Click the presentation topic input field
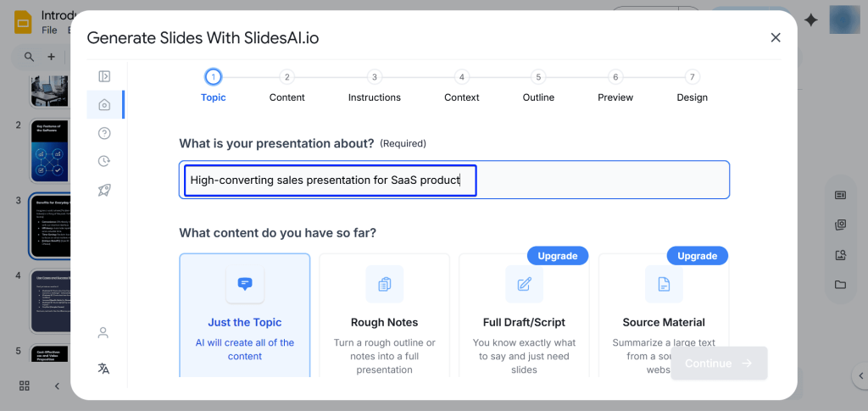 click(453, 180)
